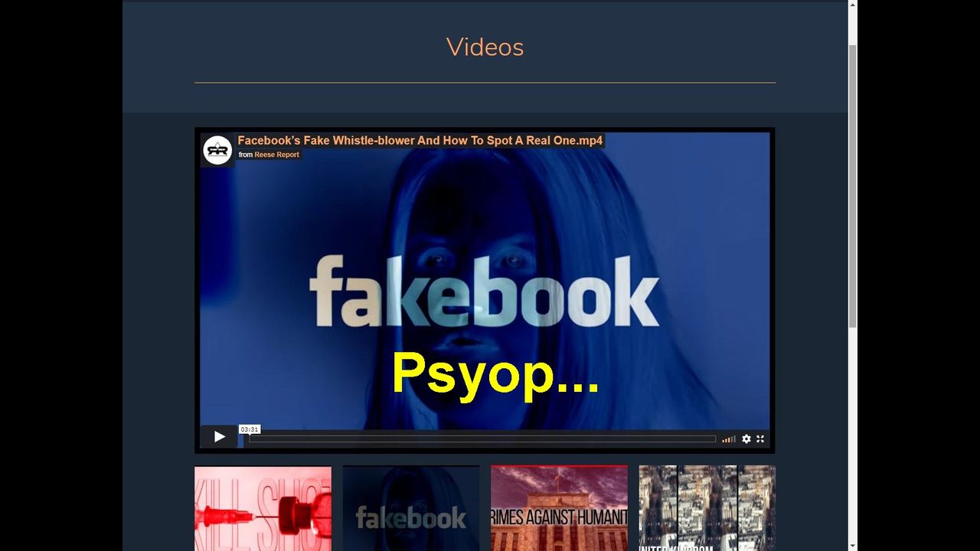This screenshot has width=980, height=551.
Task: Choose the United Kingdom aerial city thumbnail
Action: [x=707, y=508]
